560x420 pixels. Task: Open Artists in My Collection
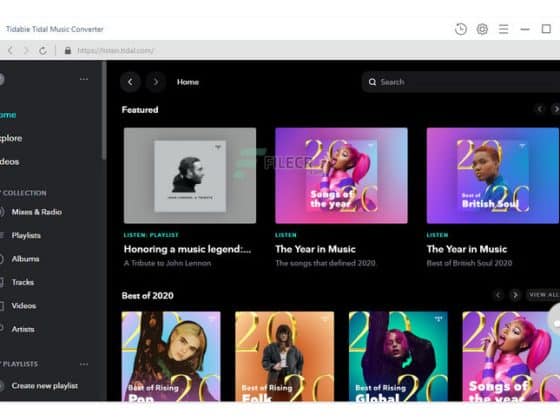click(x=23, y=329)
